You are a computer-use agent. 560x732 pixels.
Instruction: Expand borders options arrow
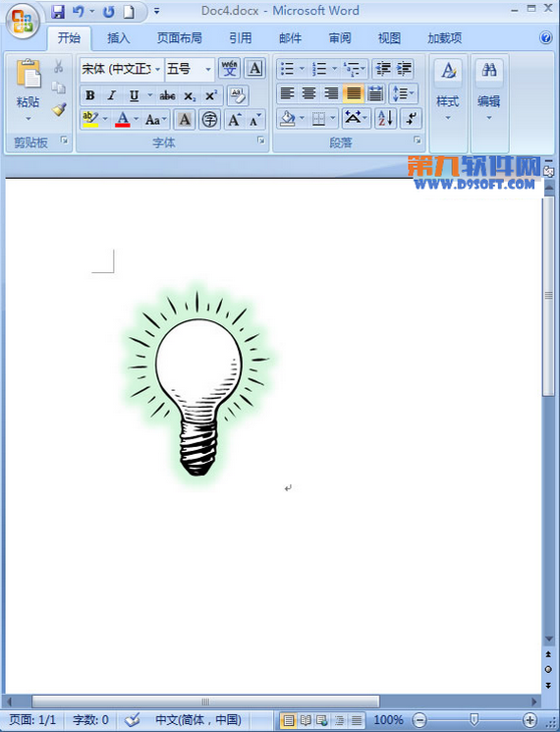(x=333, y=119)
